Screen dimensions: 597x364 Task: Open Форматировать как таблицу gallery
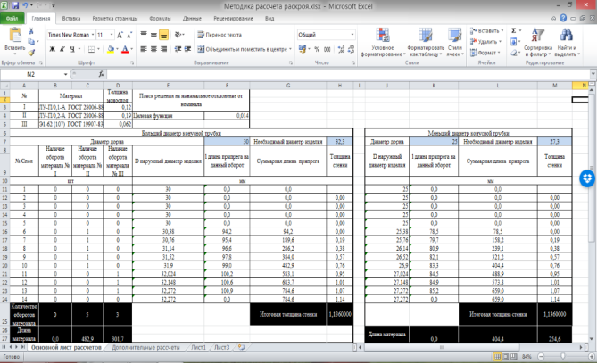tap(426, 42)
